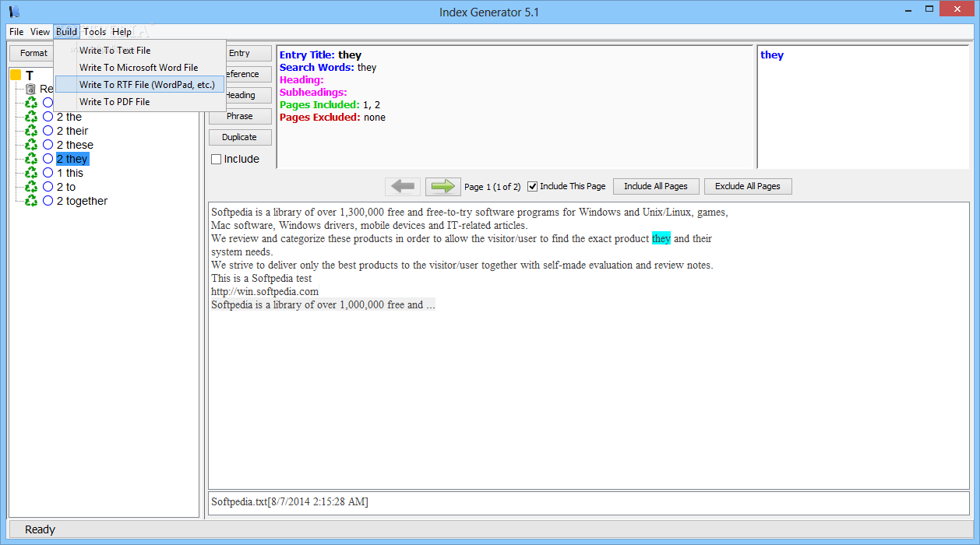Select the highlighted '2 they' entry text
Image resolution: width=980 pixels, height=545 pixels.
[x=72, y=159]
